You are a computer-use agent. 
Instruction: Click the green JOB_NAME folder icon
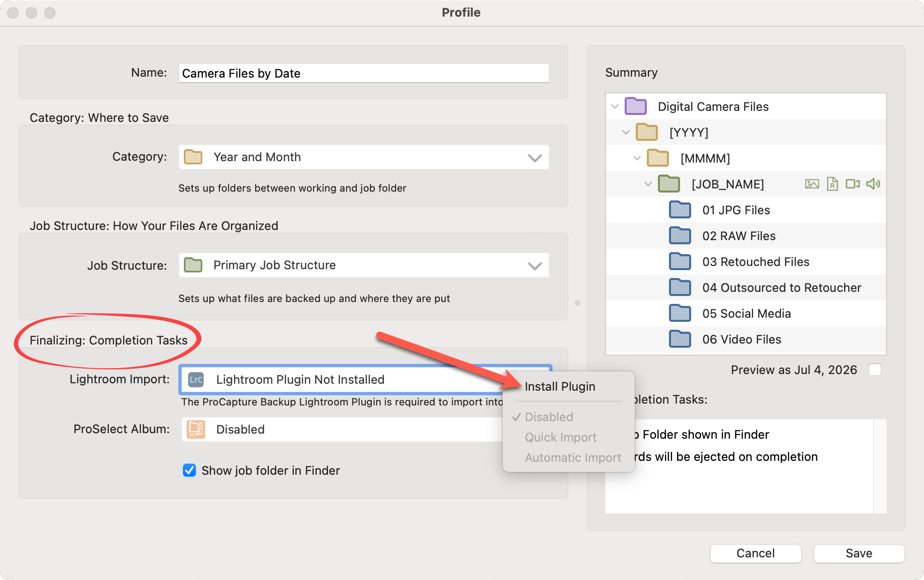[x=669, y=184]
